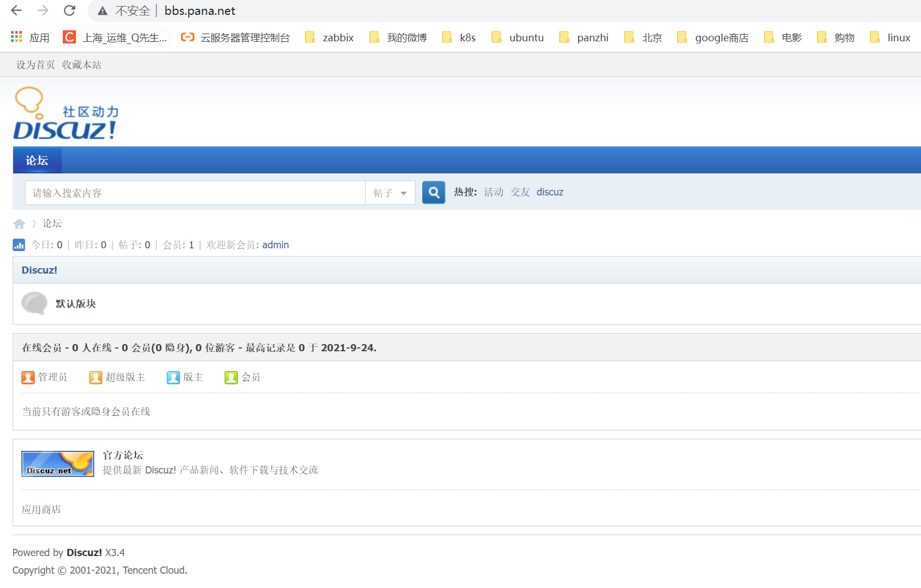The width and height of the screenshot is (921, 588).
Task: Open the 应用商店 link
Action: [41, 510]
